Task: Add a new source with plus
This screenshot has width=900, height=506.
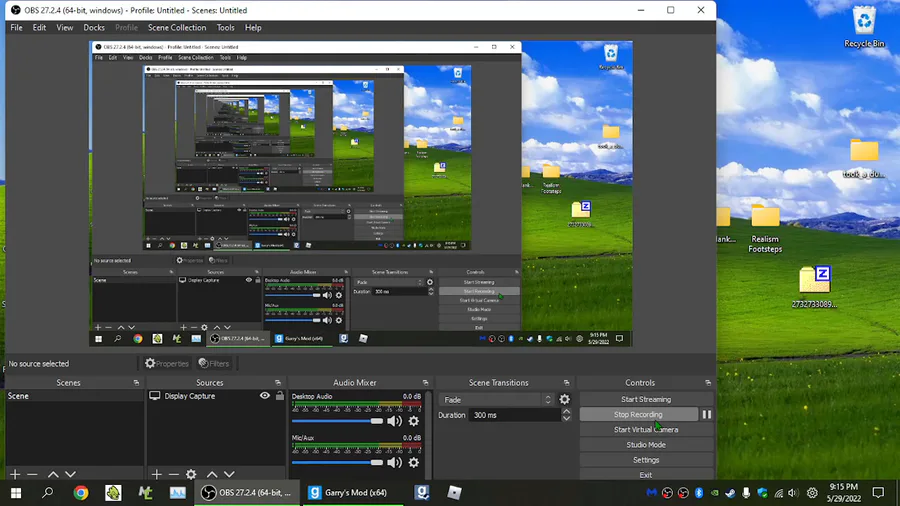Action: [156, 474]
